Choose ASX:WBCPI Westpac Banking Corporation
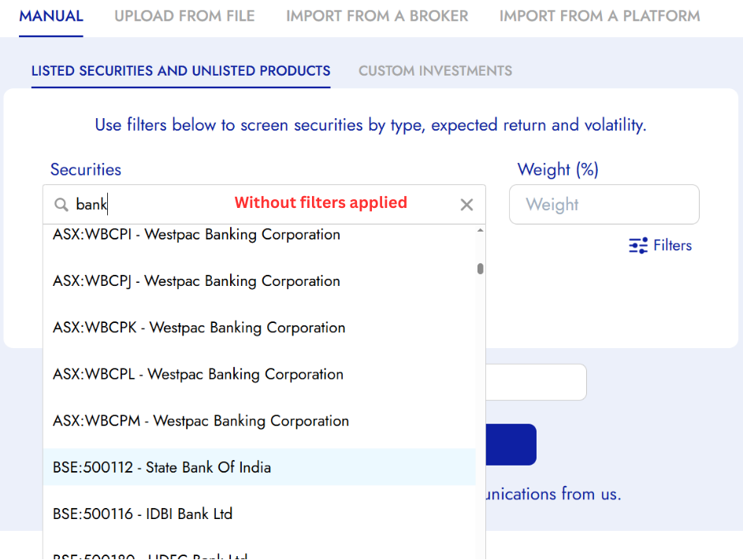Viewport: 743px width, 560px height. tap(197, 235)
